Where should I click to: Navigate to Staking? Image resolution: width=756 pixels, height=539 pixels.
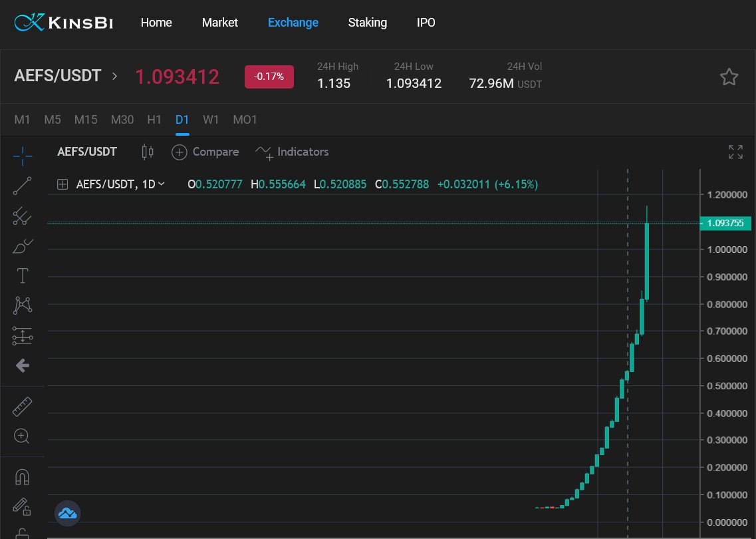[x=368, y=23]
